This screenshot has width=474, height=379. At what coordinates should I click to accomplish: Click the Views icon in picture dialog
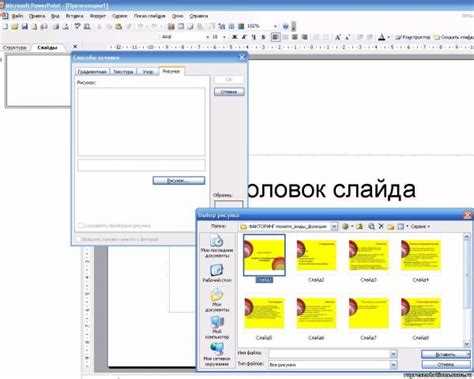[x=401, y=227]
